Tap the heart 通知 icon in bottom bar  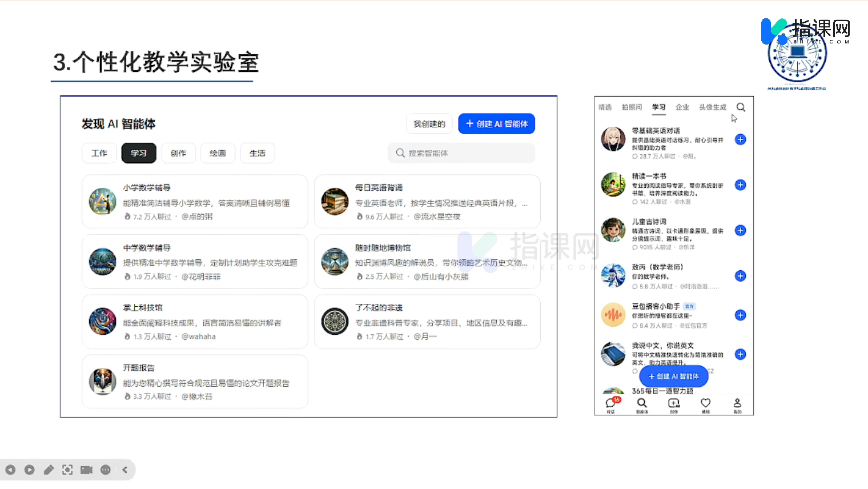[x=706, y=404]
